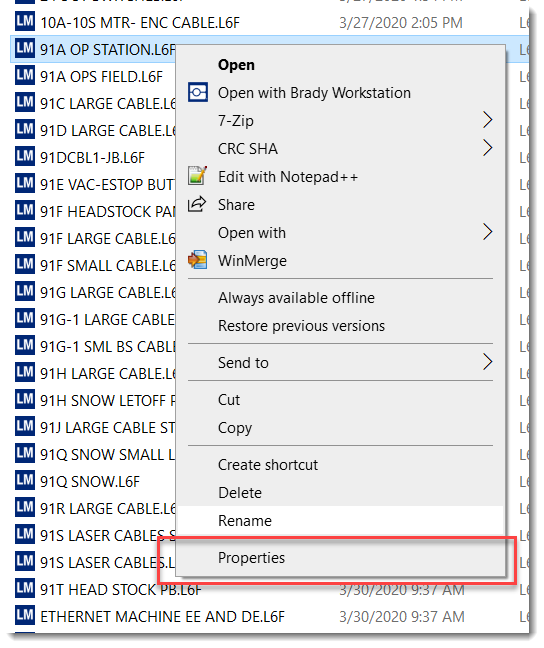This screenshot has height=648, width=544.
Task: Click LM icon of 91Q SNOW.L6F
Action: (x=24, y=481)
